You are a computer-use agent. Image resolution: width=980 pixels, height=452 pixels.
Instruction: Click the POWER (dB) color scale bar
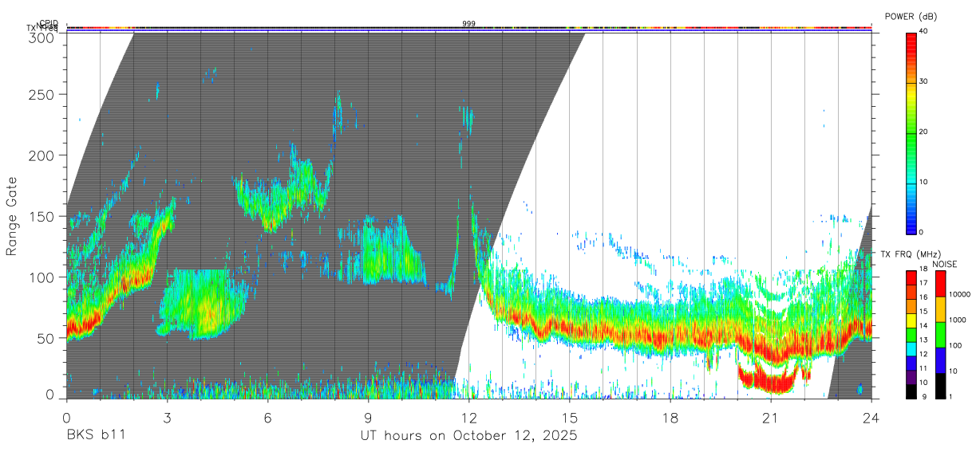911,132
